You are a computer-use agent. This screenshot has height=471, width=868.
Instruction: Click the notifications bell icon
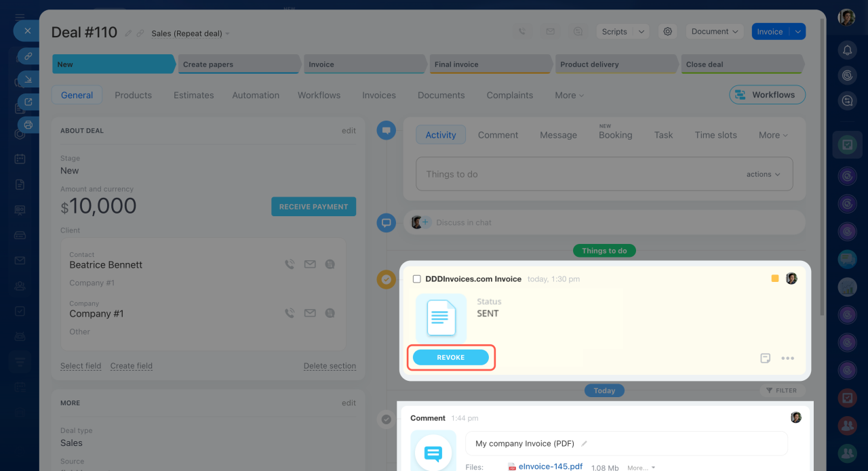click(847, 50)
